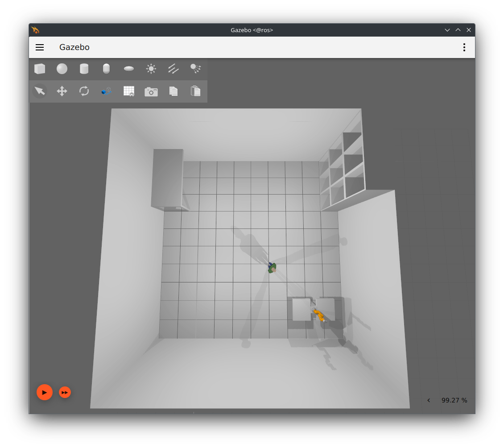Viewport: 504px width, 448px height.
Task: Add a directional light
Action: (x=174, y=69)
